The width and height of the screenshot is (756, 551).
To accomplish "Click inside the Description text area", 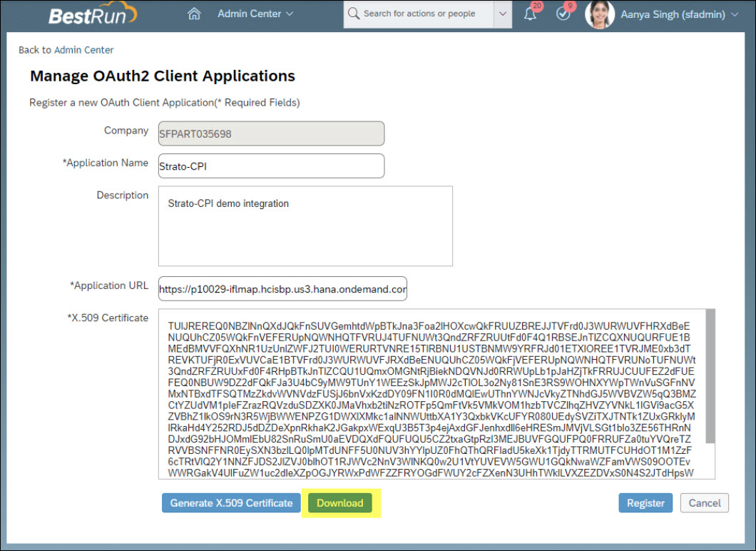I will pyautogui.click(x=305, y=226).
